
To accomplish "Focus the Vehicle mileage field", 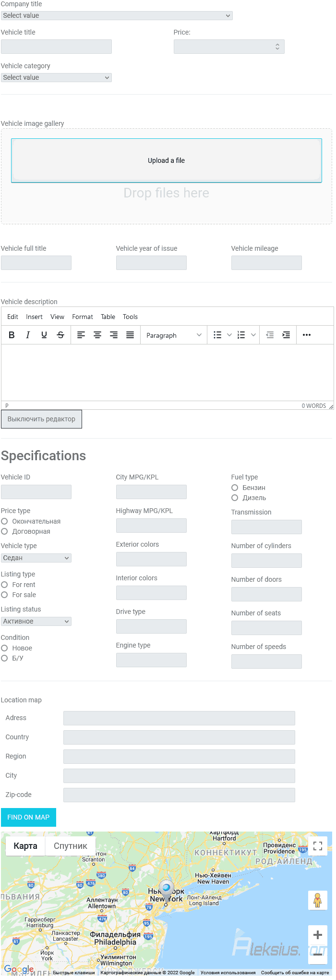I will (266, 263).
